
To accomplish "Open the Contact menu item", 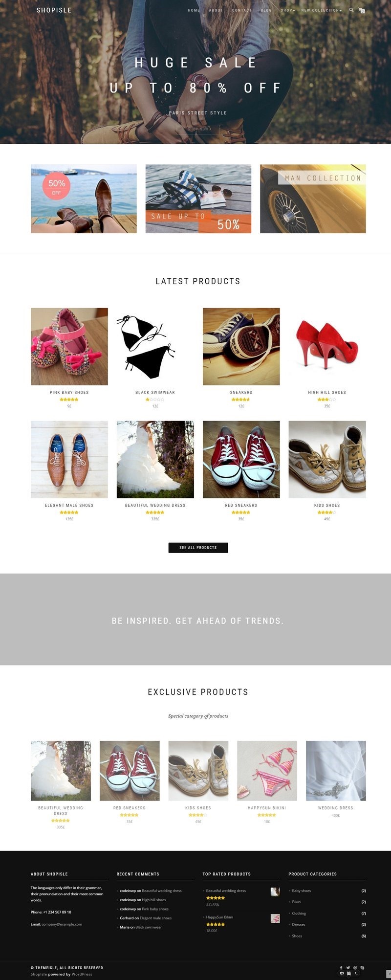I will pos(241,10).
